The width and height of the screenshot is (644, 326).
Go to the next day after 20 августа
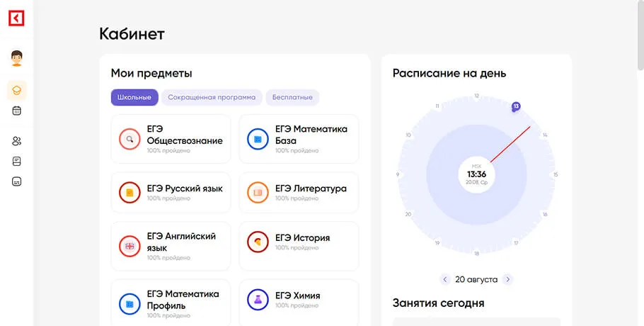(507, 279)
